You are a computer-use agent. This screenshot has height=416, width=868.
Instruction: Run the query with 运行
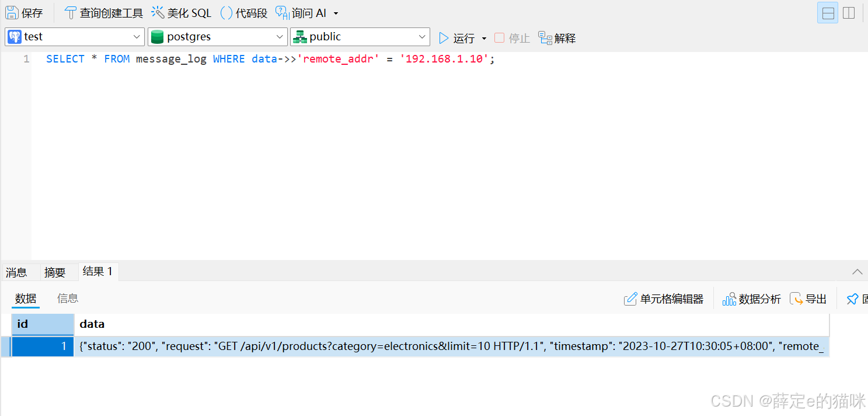(457, 38)
